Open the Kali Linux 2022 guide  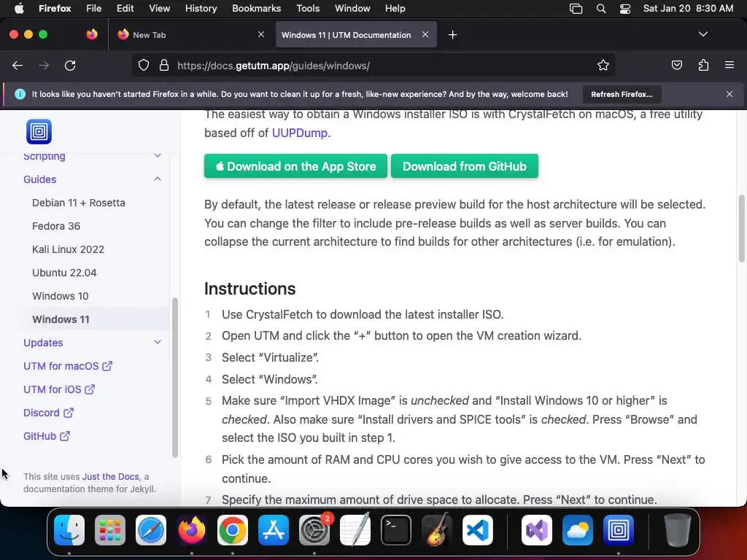[x=68, y=249]
